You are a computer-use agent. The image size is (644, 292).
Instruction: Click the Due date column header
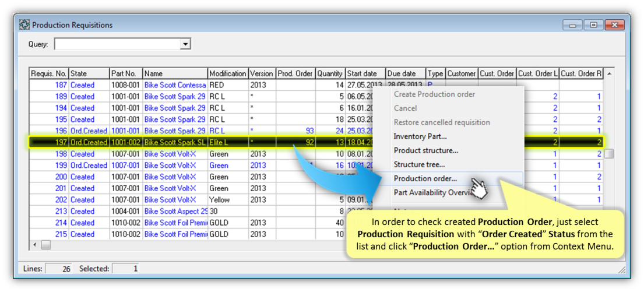(x=406, y=73)
